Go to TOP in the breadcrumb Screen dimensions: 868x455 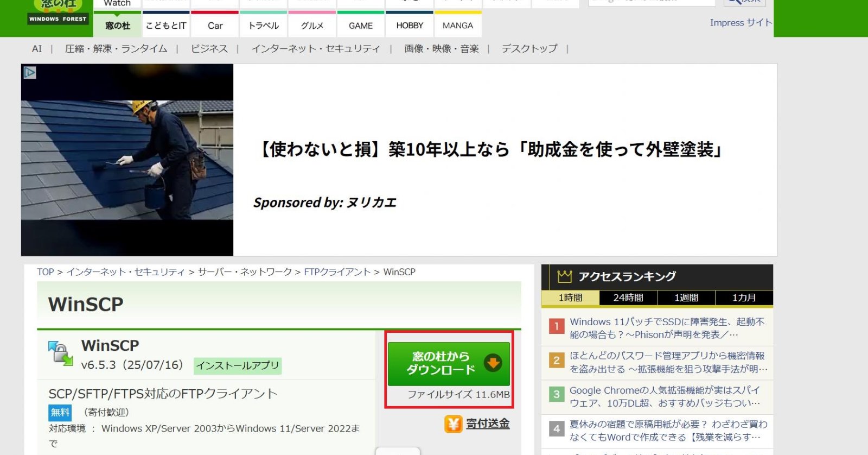(46, 272)
